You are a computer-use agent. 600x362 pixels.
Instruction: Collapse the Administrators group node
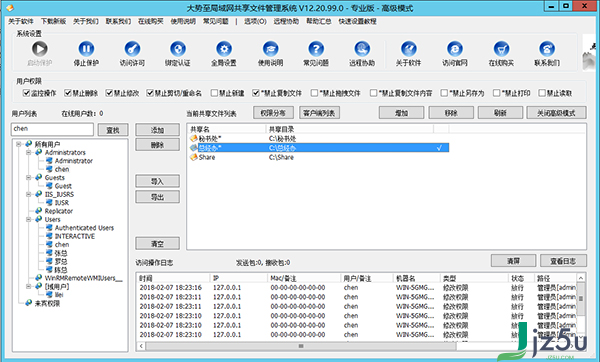[29, 152]
